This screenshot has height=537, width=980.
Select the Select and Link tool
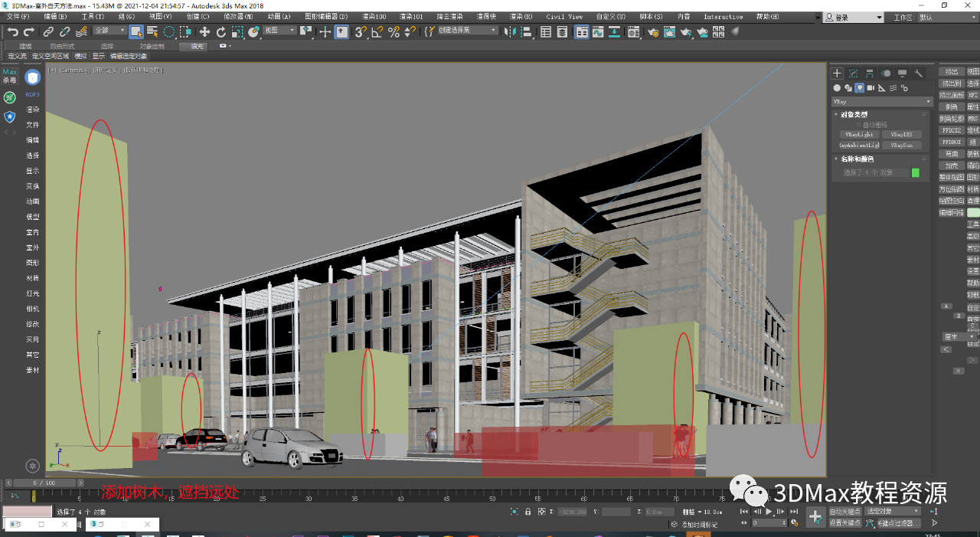click(x=48, y=31)
